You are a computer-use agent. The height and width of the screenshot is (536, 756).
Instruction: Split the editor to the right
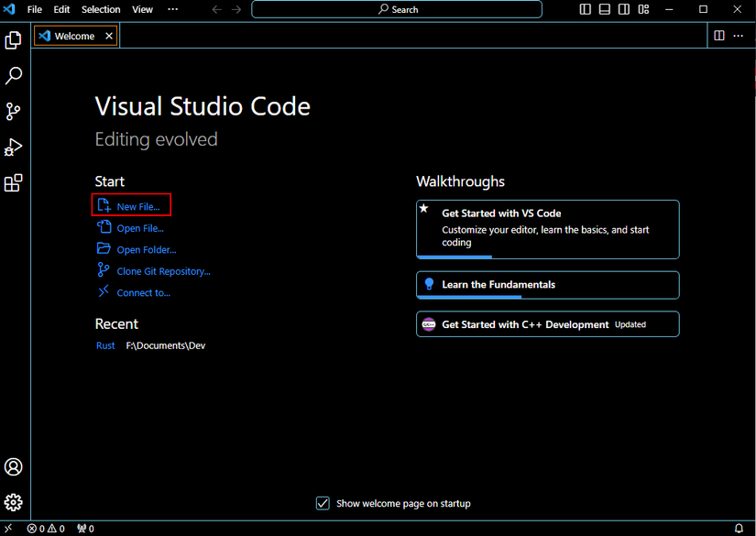pos(718,36)
